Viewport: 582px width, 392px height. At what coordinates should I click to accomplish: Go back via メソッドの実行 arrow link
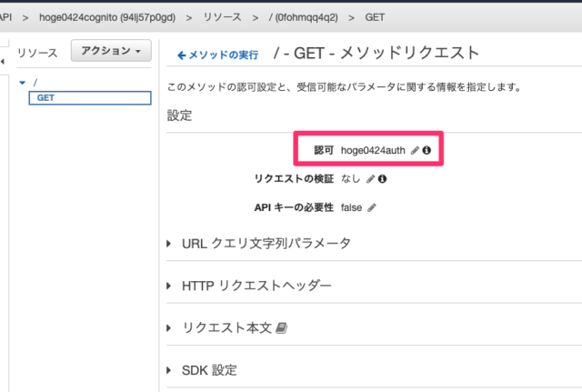point(218,55)
